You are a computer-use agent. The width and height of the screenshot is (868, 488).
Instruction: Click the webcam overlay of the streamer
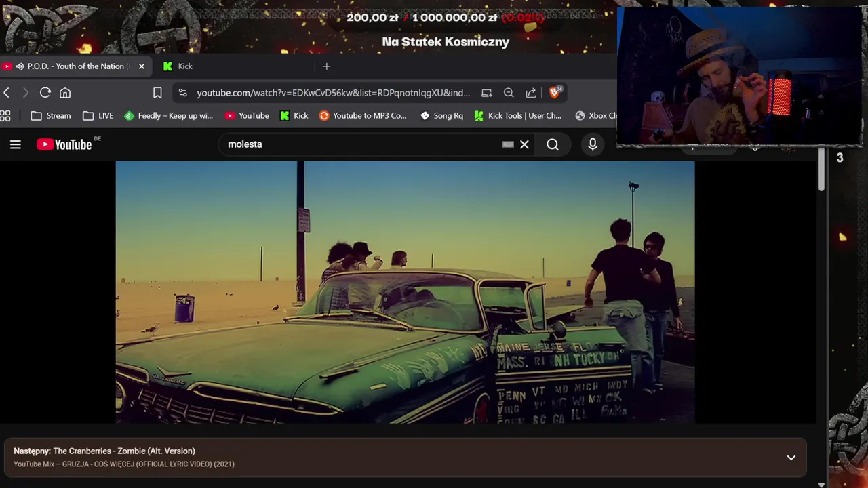739,76
